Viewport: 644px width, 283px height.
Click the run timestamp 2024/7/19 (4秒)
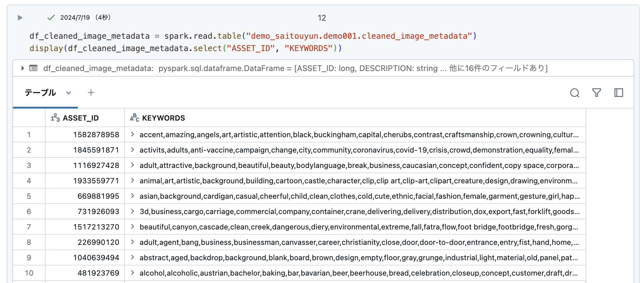(85, 18)
